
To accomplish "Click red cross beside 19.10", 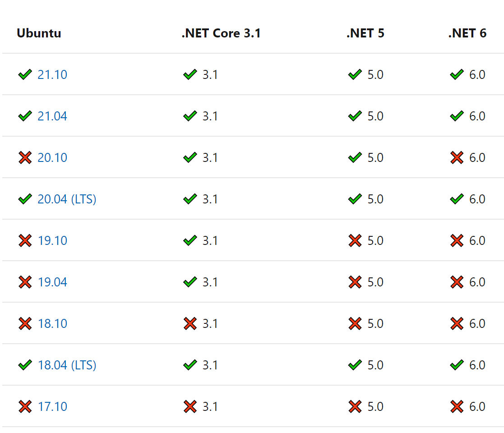I will [x=25, y=240].
